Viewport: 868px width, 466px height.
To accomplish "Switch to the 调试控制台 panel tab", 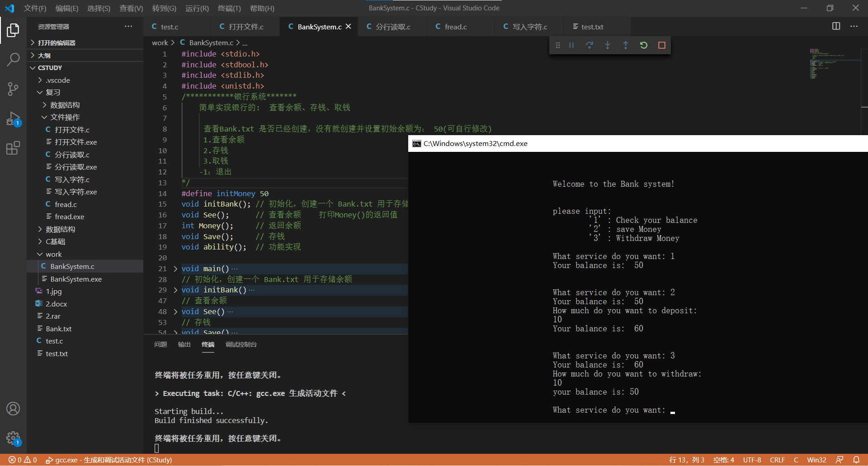I will click(241, 344).
